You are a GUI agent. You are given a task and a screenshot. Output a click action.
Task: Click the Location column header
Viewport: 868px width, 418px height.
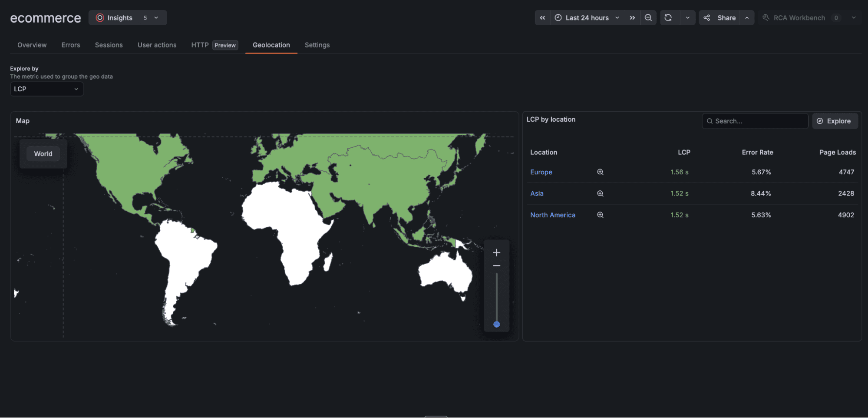[x=543, y=153]
